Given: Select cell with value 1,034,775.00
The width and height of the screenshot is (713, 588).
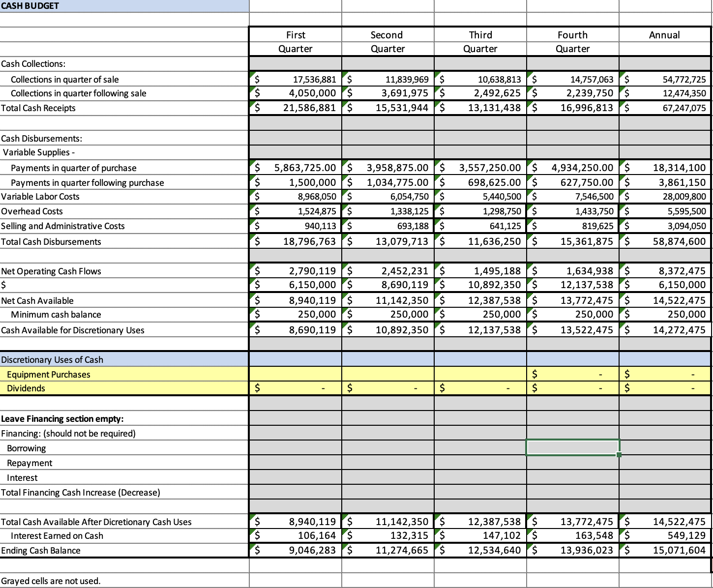Looking at the screenshot, I should coord(388,182).
